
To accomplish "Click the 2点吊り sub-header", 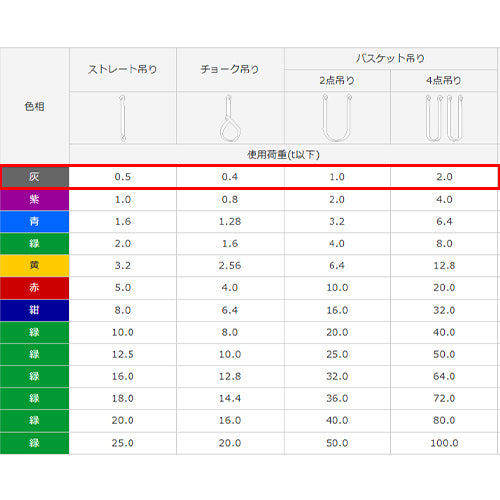I will coord(337,80).
